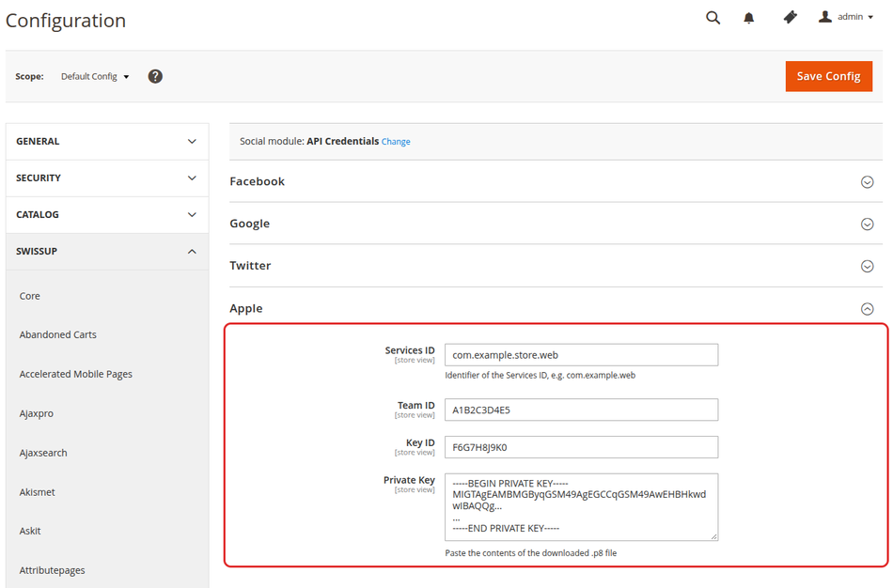Select Abandoned Carts in sidebar
This screenshot has height=588, width=893.
(57, 334)
